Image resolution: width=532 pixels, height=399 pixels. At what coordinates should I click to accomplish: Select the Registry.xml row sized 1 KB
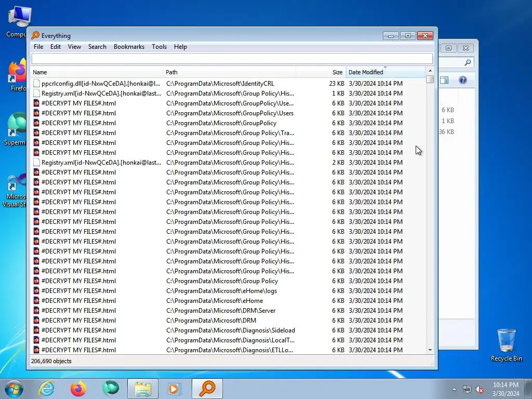pyautogui.click(x=228, y=94)
